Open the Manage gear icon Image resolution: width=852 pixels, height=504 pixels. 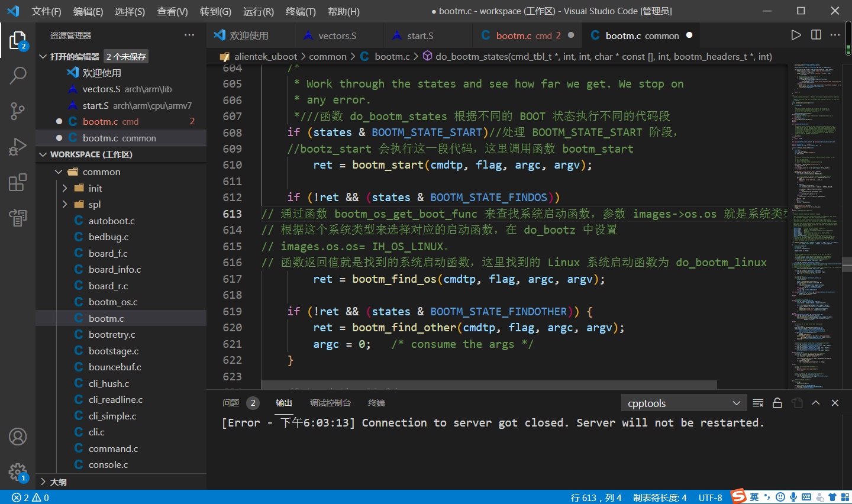[18, 472]
